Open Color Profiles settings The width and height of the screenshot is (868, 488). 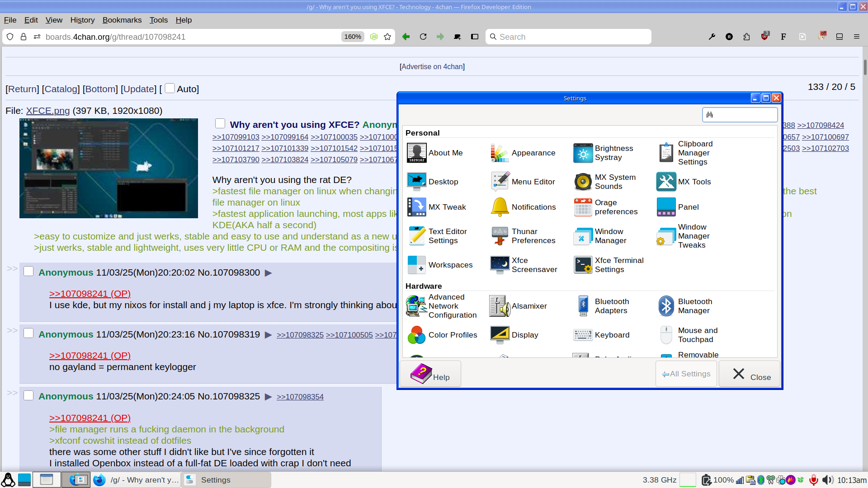click(416, 335)
